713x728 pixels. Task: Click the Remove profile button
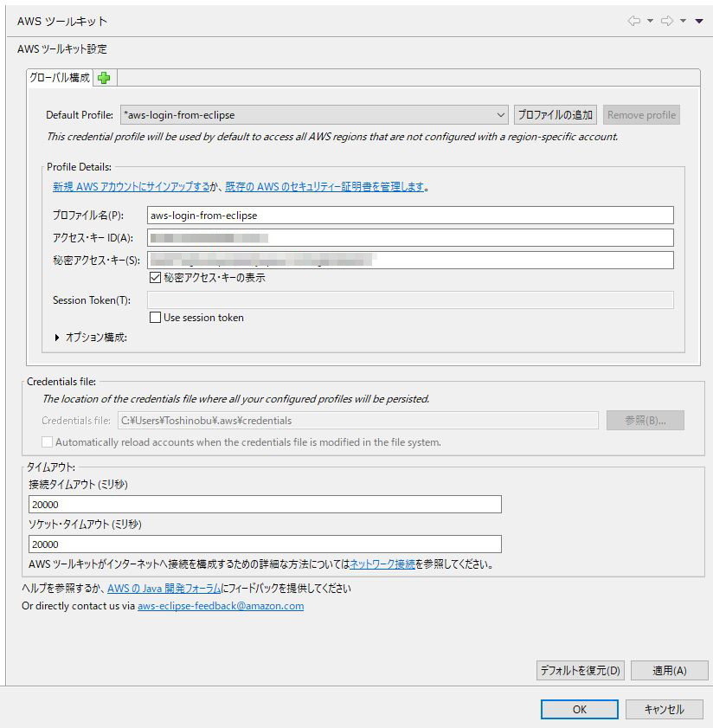click(641, 114)
